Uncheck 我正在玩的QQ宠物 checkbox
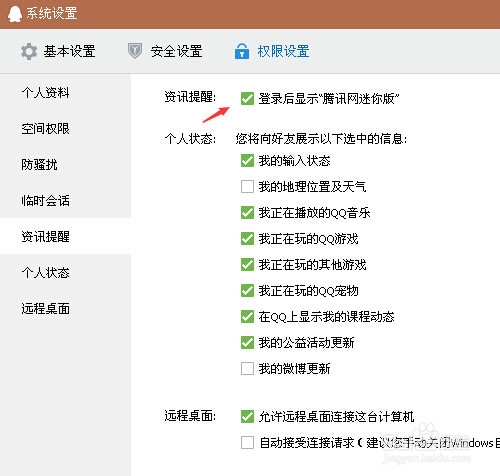This screenshot has width=500, height=476. pyautogui.click(x=247, y=291)
